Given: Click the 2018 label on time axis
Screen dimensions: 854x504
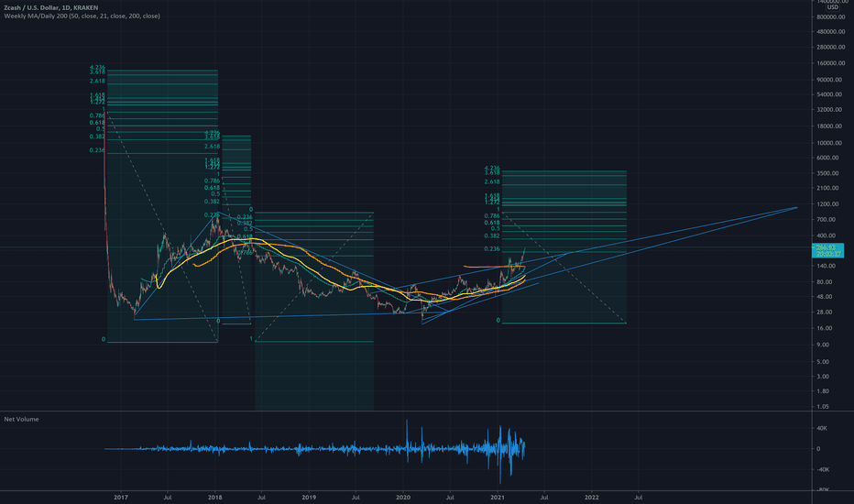Looking at the screenshot, I should point(215,498).
